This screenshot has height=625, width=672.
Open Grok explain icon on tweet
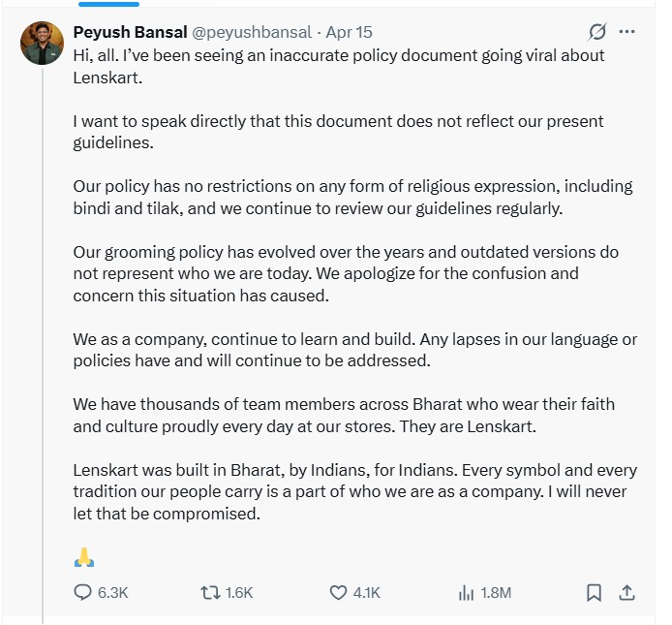pyautogui.click(x=597, y=31)
